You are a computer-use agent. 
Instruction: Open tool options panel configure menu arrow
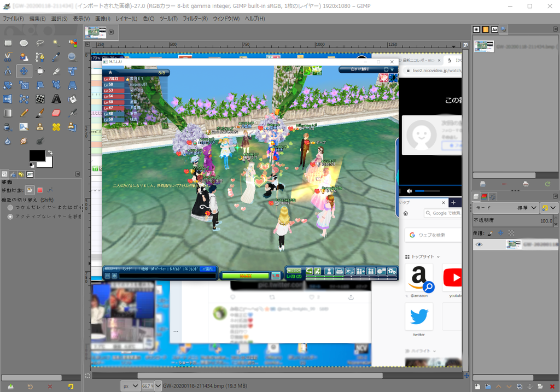click(78, 174)
